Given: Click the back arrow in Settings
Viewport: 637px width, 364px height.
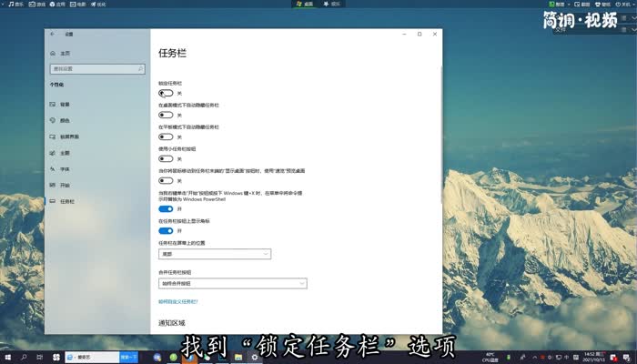Looking at the screenshot, I should tap(53, 34).
